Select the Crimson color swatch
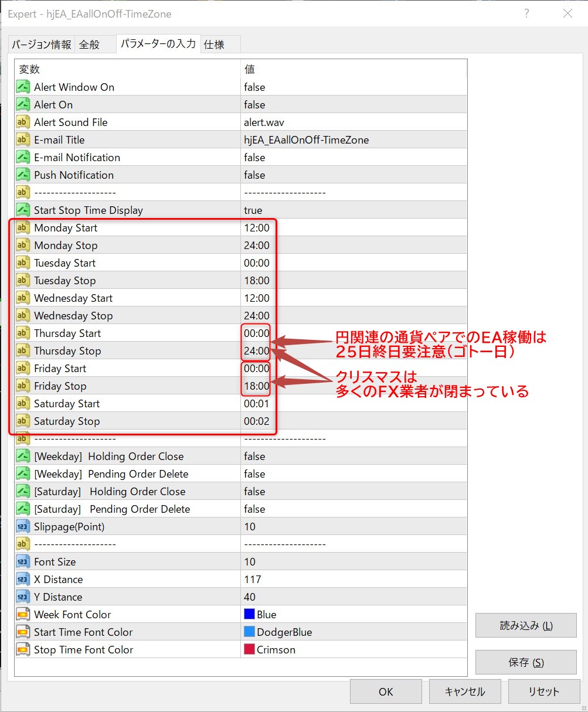 click(x=249, y=650)
